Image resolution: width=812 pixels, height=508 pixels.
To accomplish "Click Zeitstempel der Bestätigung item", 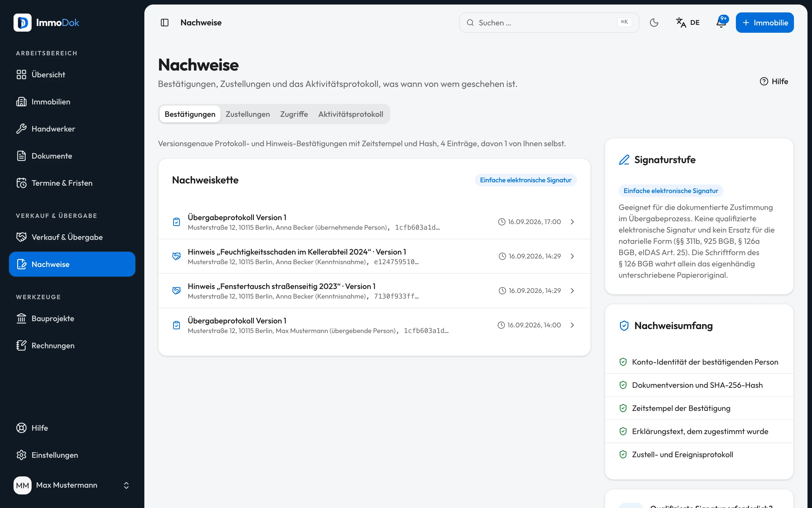I will point(699,408).
